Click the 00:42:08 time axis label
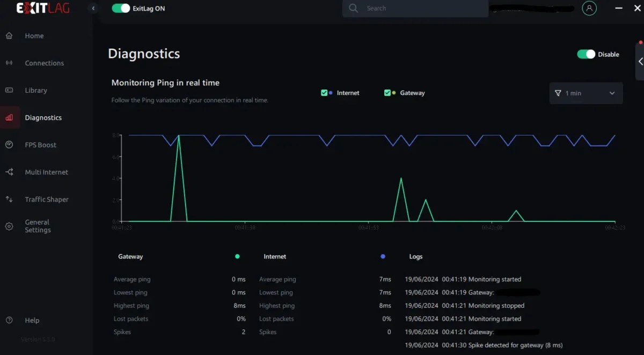Screen dimensions: 644x355 pyautogui.click(x=492, y=227)
